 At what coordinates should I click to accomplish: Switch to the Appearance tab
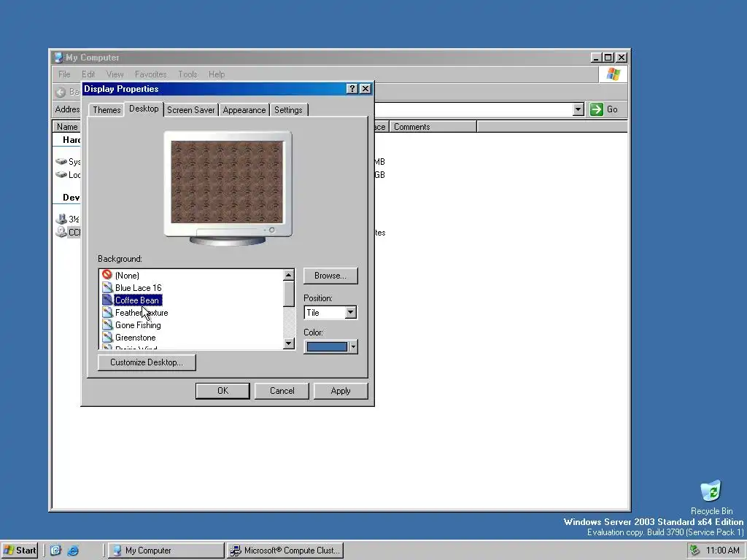point(244,110)
